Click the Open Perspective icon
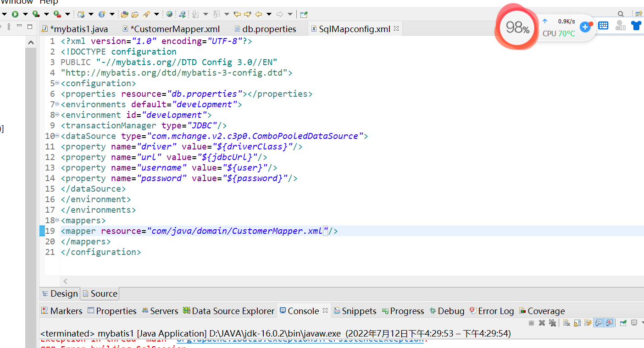Image resolution: width=644 pixels, height=348 pixels. tap(639, 14)
